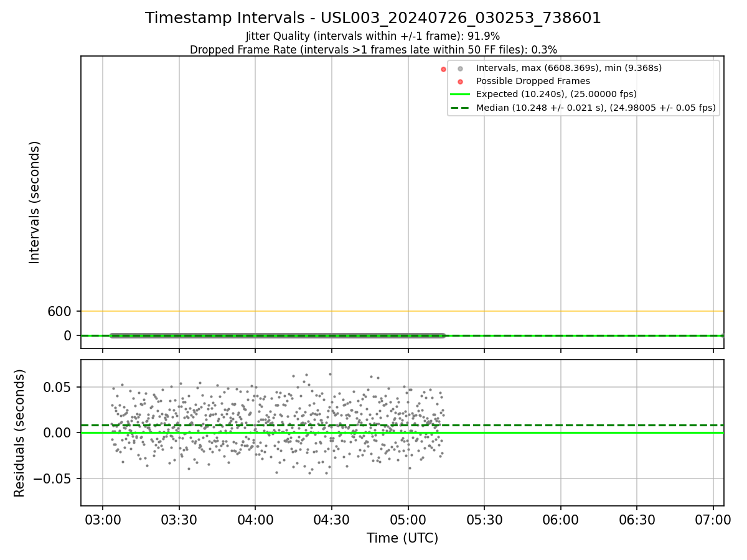Screen dimensions: 747x560
Task: Click legend entry 'Median (10.248 +/- 0.021 s)'
Action: [596, 108]
